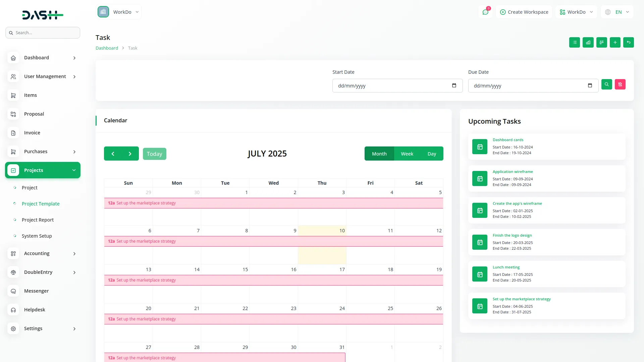Add a new task with the plus icon
The width and height of the screenshot is (644, 362).
coord(615,42)
